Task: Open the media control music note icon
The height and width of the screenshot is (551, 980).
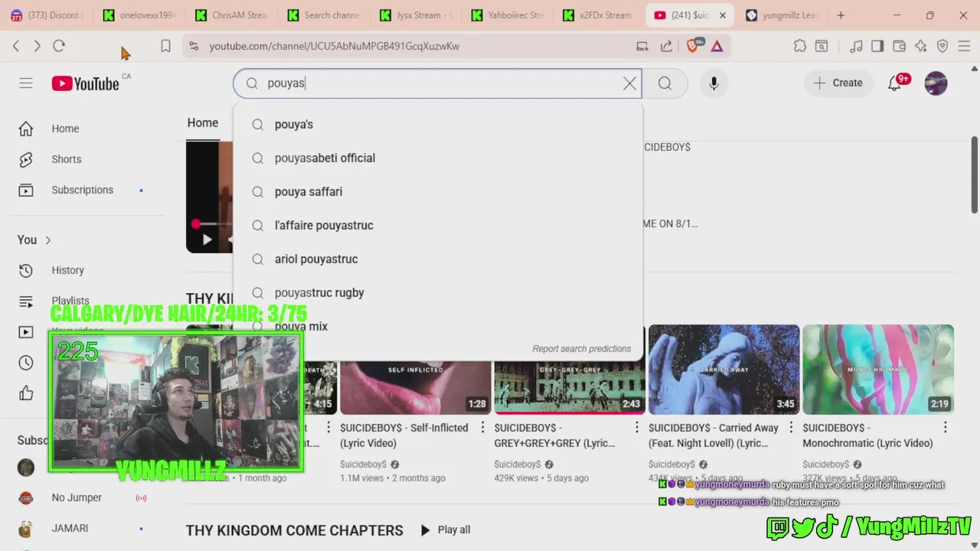Action: pyautogui.click(x=857, y=46)
